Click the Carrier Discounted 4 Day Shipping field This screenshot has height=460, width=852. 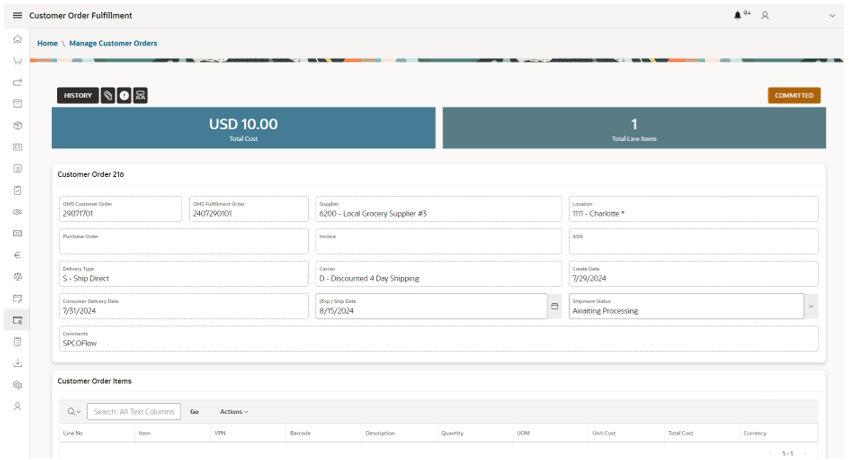point(438,274)
